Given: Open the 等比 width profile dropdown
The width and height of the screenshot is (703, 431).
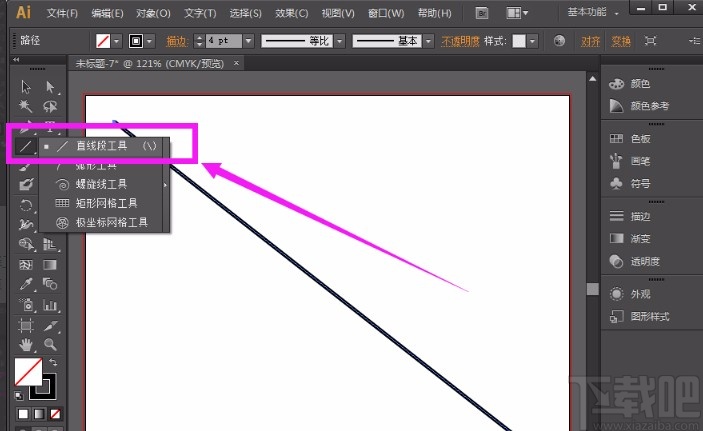Looking at the screenshot, I should coord(340,41).
